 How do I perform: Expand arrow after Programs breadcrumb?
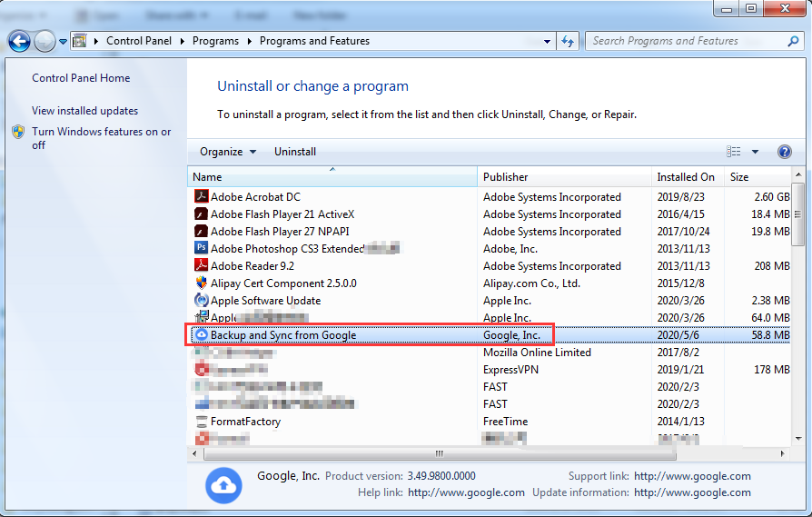point(250,42)
